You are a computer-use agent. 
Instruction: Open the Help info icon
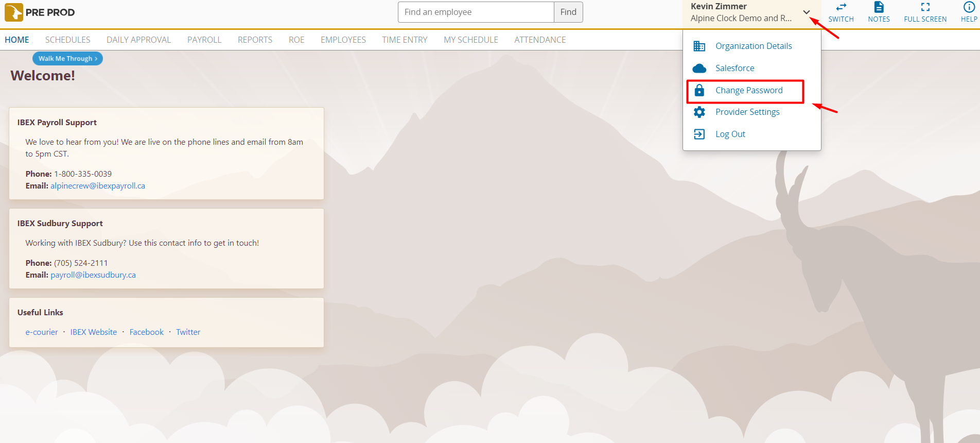[969, 7]
